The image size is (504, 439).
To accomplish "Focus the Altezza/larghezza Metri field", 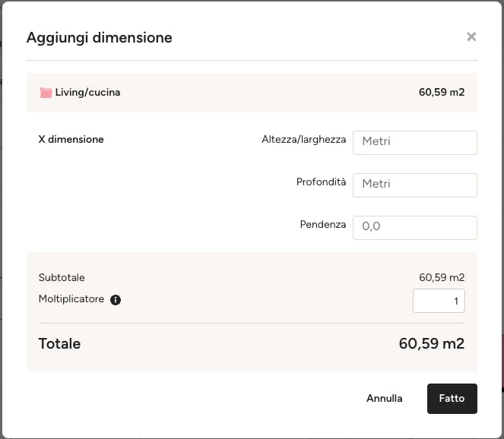I will (x=414, y=143).
